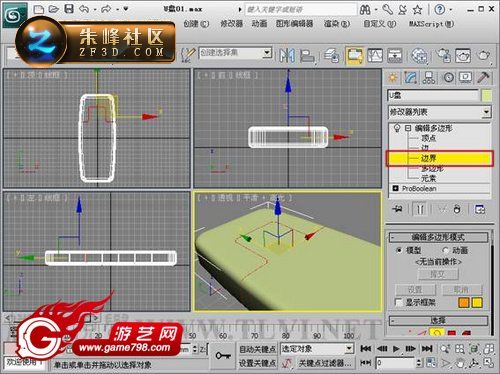Select the Mirror tool in the toolbar

(286, 55)
